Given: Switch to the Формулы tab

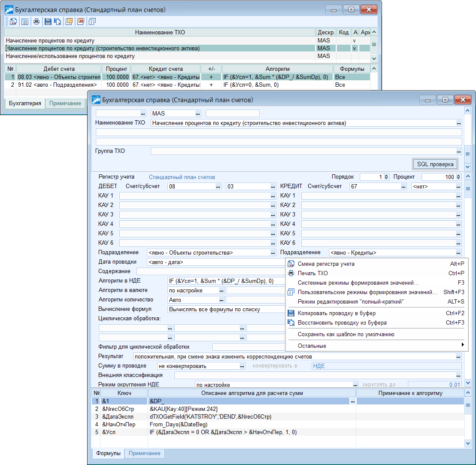Looking at the screenshot, I should (x=108, y=453).
